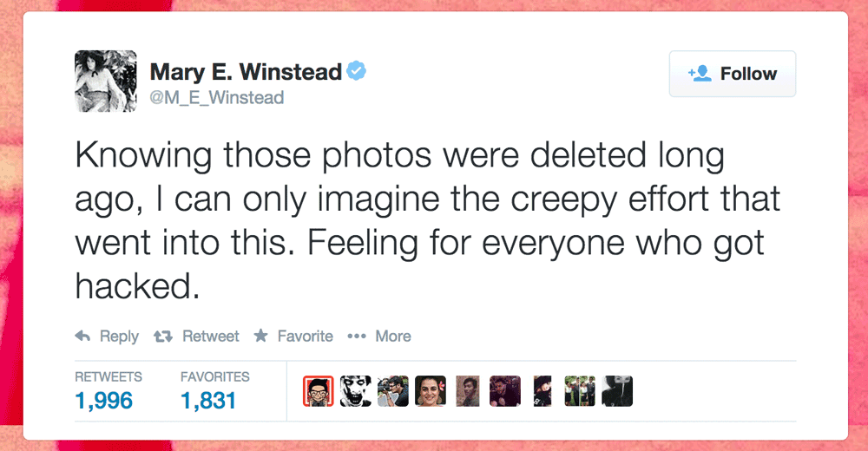This screenshot has width=868, height=451.
Task: Click the smiling woman with flower avatar
Action: point(431,391)
